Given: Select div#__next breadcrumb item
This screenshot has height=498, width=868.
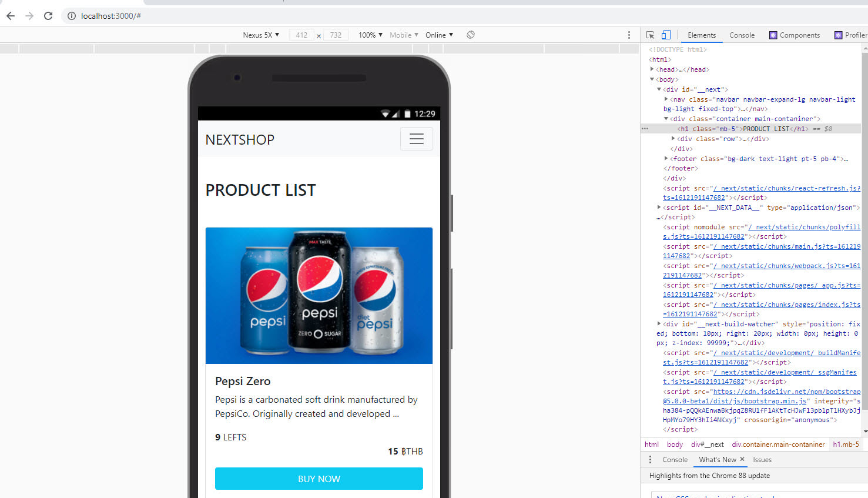Looking at the screenshot, I should pos(707,444).
